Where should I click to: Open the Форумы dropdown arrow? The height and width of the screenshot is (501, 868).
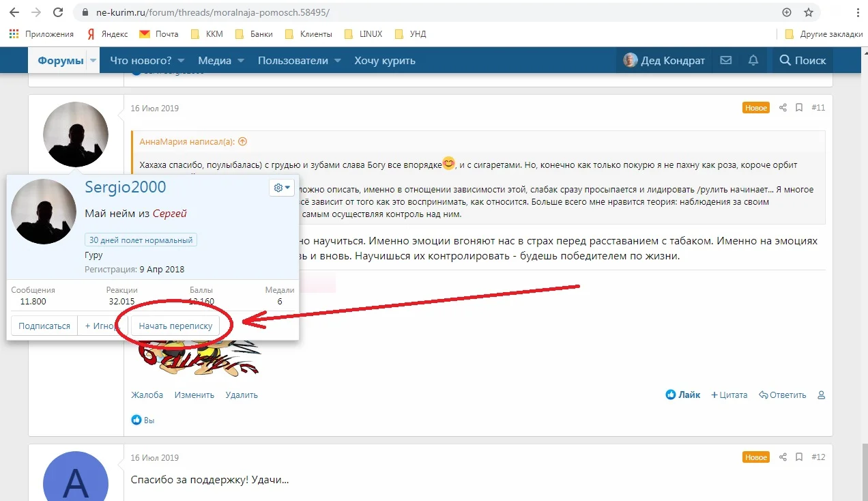tap(93, 61)
